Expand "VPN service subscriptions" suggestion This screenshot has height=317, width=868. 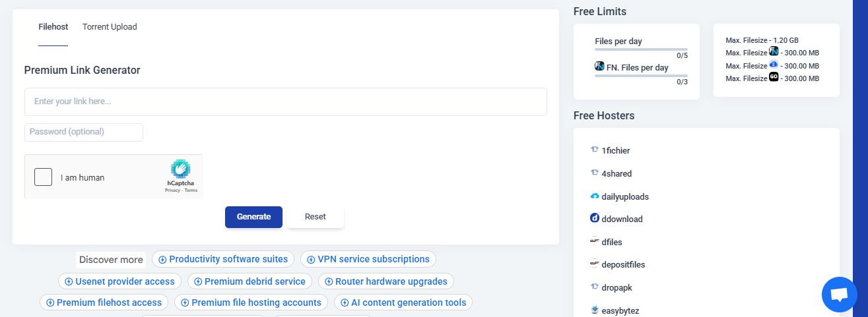(x=368, y=259)
